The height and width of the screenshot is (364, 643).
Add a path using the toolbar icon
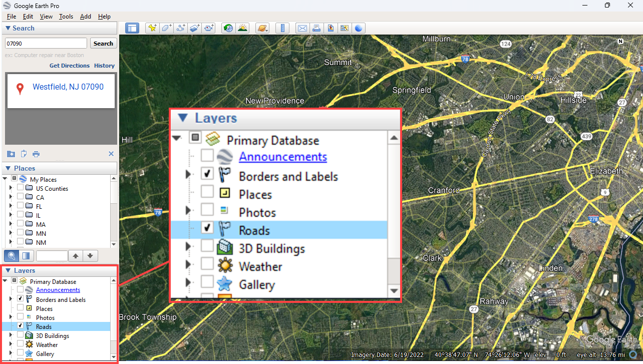click(181, 28)
